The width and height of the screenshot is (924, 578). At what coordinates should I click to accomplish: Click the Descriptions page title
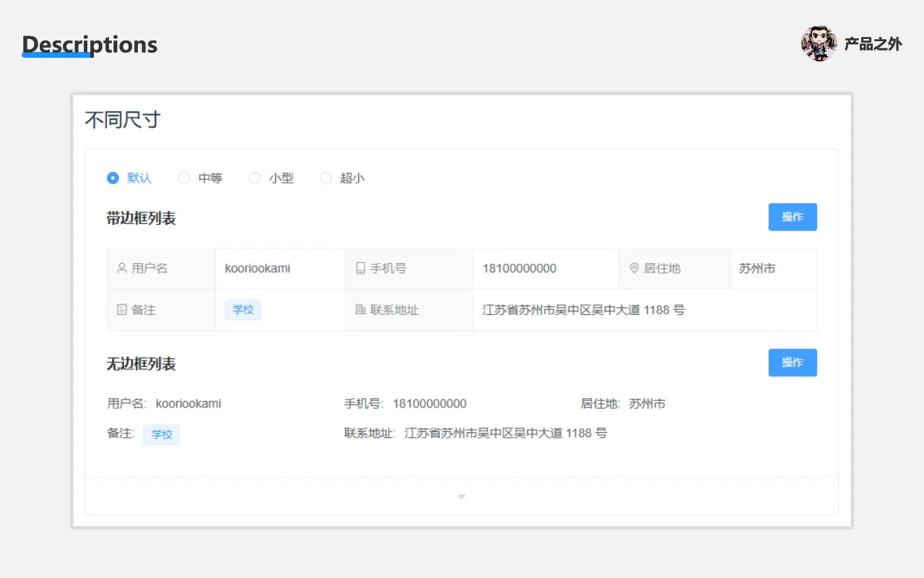(90, 45)
